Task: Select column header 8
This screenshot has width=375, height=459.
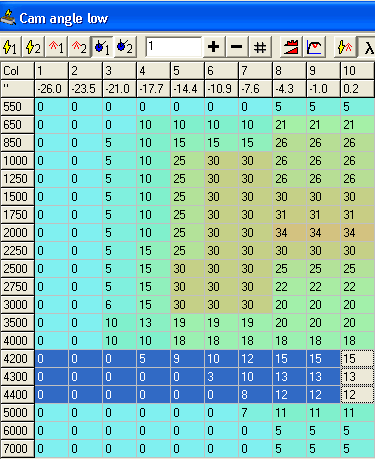Action: pyautogui.click(x=290, y=71)
